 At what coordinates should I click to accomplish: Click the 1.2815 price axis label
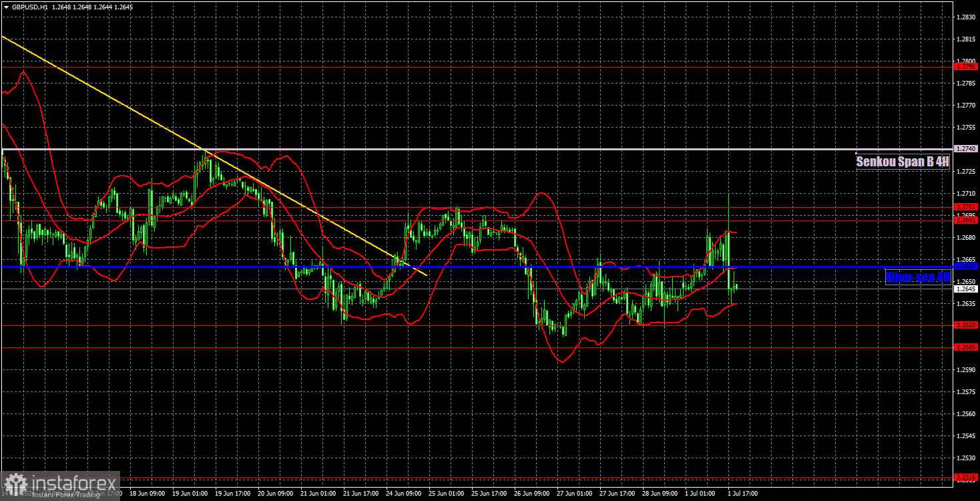tap(965, 39)
